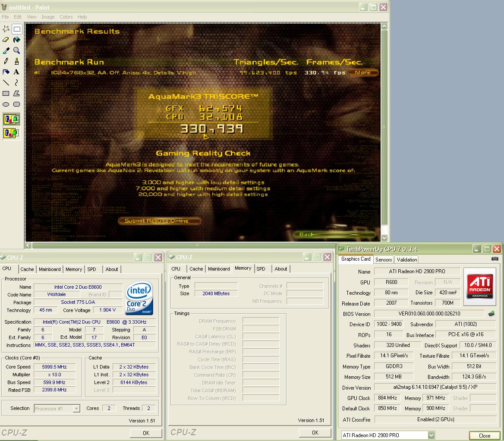Click the BIOS save chip icon in GPU-Z

click(x=491, y=313)
